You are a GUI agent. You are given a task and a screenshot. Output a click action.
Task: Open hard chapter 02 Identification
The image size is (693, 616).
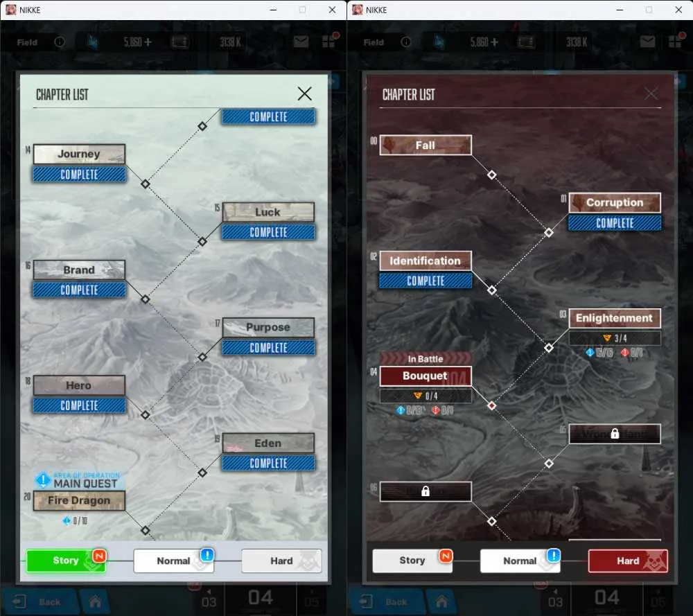426,261
